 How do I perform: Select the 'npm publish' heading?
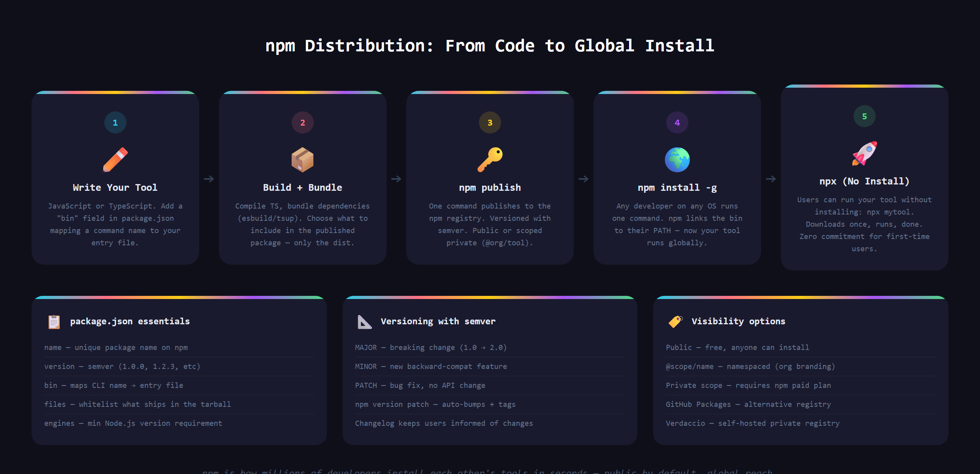pyautogui.click(x=490, y=188)
